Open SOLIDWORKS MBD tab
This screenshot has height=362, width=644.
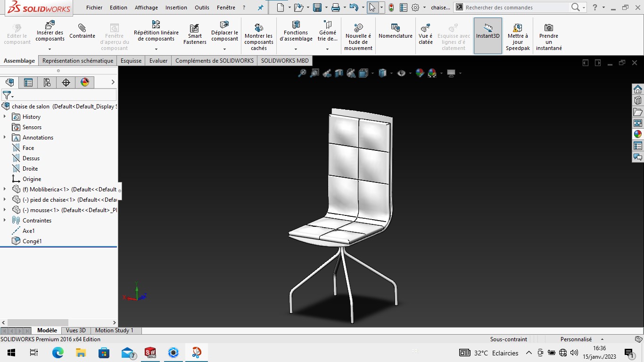point(285,61)
